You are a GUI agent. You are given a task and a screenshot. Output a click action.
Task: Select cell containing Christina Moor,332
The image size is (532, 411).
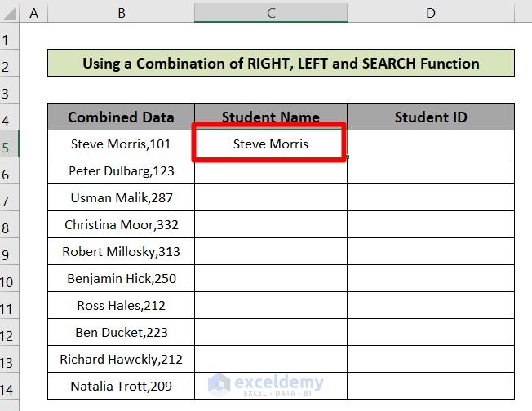coord(121,224)
